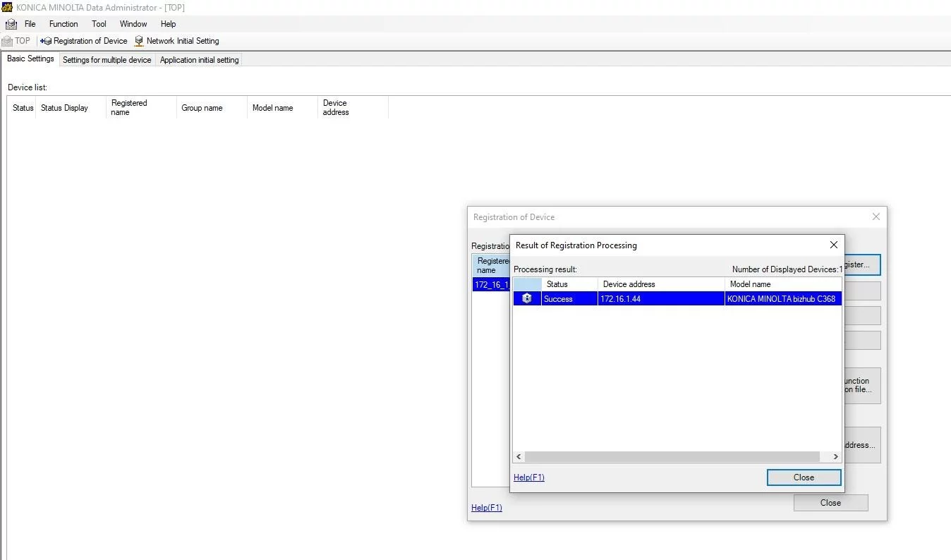
Task: Switch to Application initial setting tab
Action: pyautogui.click(x=199, y=60)
